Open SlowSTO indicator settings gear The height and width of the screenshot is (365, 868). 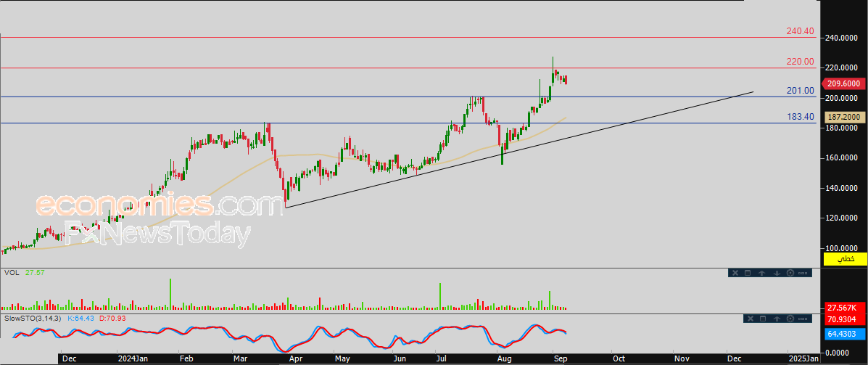790,319
